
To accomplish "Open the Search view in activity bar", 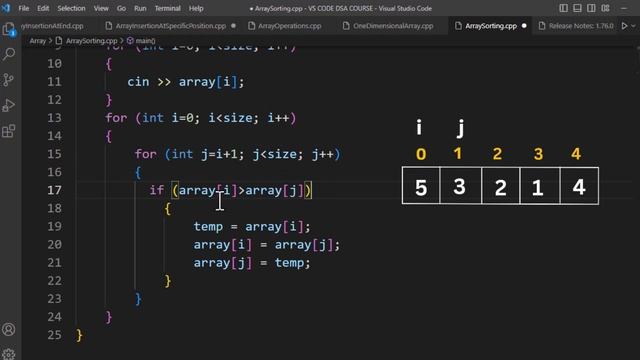I will pos(9,54).
